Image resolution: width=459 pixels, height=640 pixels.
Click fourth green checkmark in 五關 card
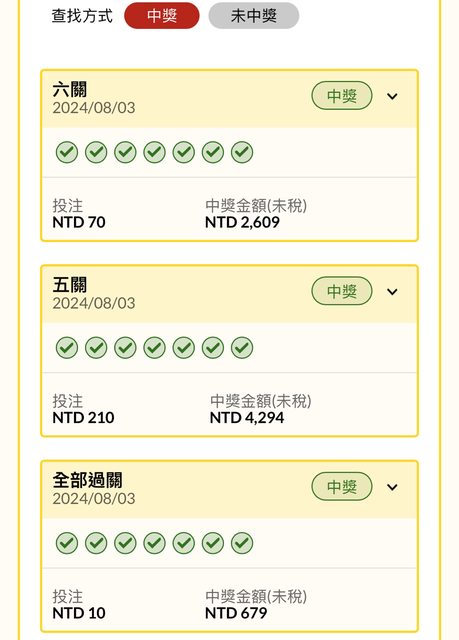tap(154, 348)
